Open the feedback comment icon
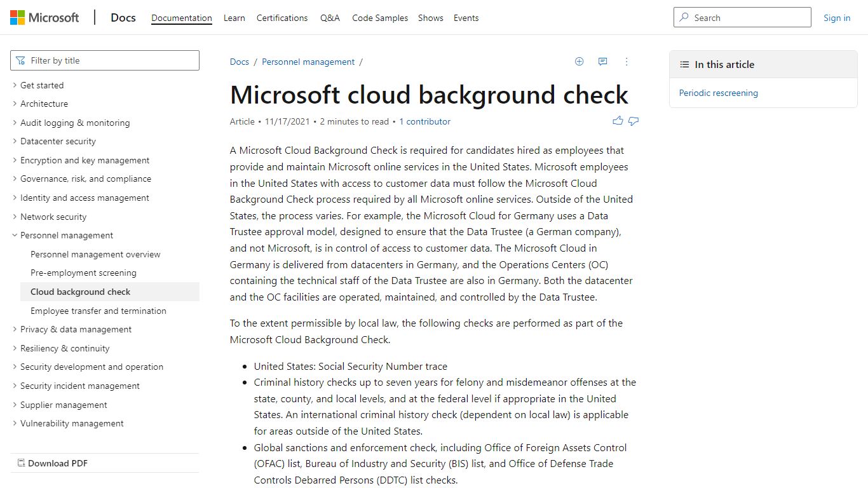Image resolution: width=868 pixels, height=488 pixels. tap(602, 62)
